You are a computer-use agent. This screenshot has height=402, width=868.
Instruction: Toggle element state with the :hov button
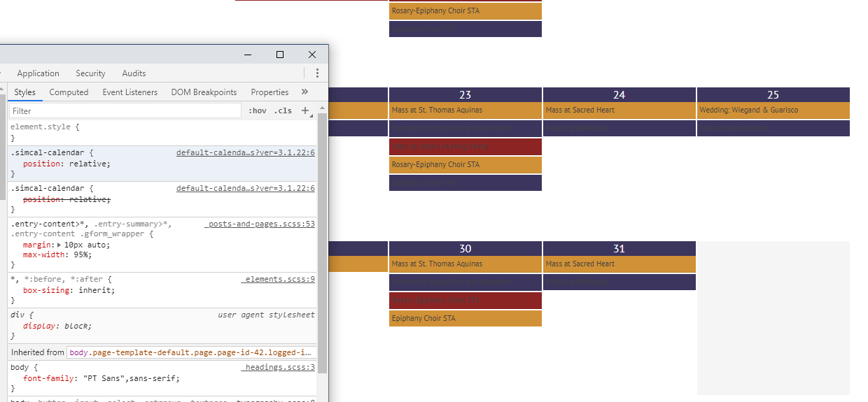click(x=258, y=110)
